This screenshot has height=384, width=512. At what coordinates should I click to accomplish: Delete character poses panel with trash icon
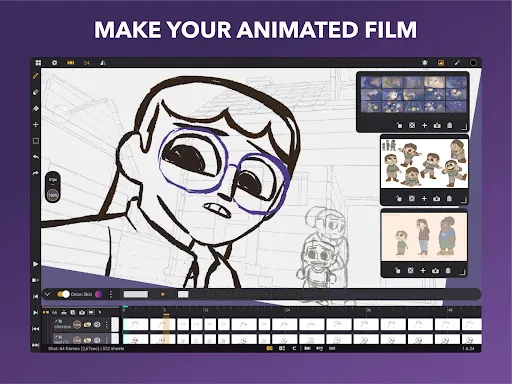pos(449,199)
